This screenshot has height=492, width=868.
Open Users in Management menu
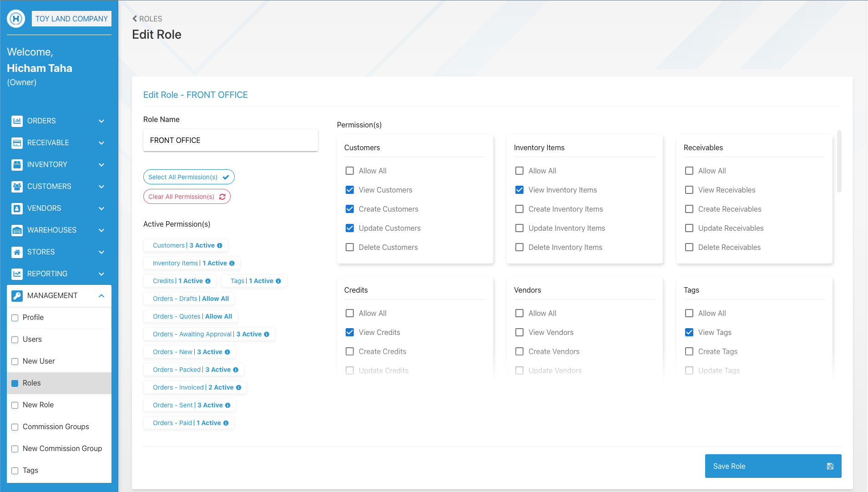59,340
